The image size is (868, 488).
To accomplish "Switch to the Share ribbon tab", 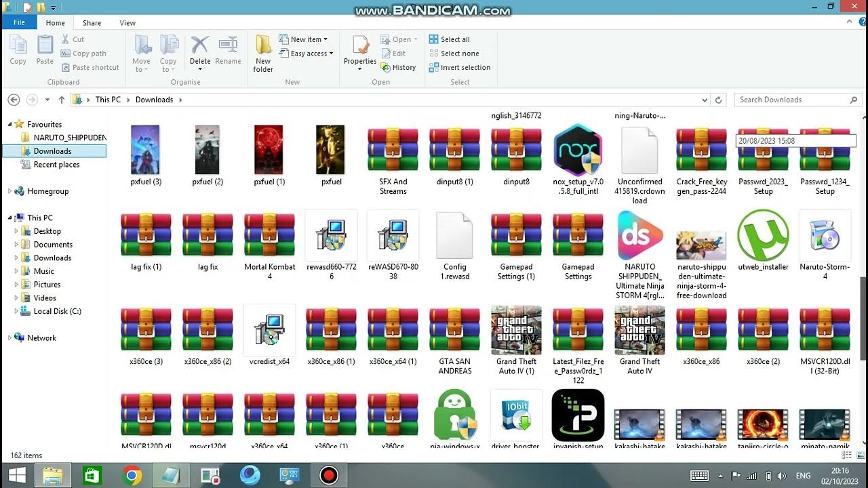I will tap(92, 23).
